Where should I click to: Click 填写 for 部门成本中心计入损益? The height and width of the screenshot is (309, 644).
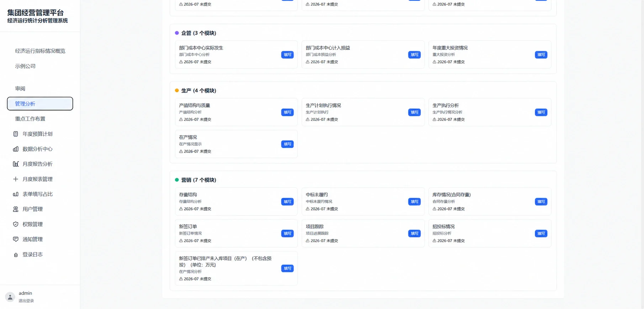[414, 55]
